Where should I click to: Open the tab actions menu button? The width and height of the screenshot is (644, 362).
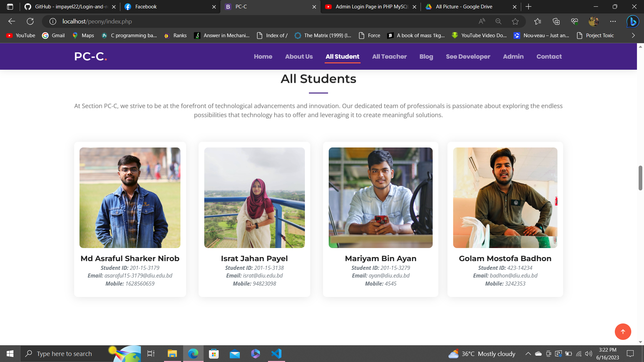(x=10, y=7)
